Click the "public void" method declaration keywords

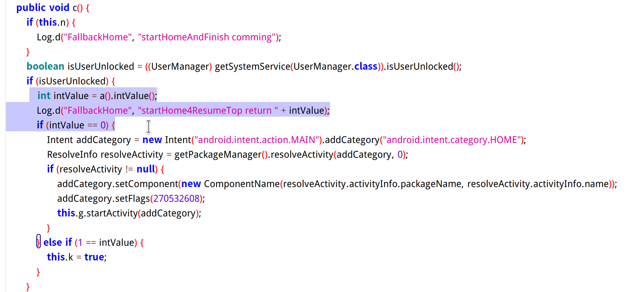tap(43, 8)
